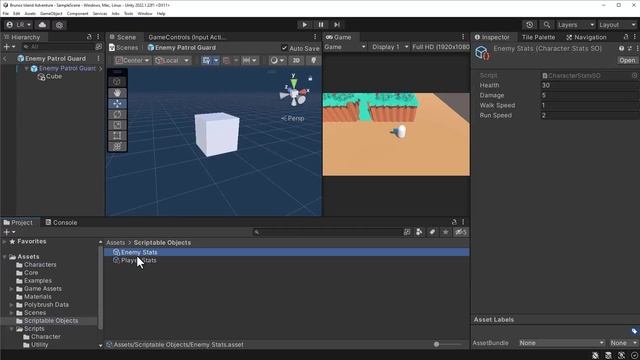This screenshot has width=640, height=360.
Task: Open the Game view mode dropdown
Action: 345,47
